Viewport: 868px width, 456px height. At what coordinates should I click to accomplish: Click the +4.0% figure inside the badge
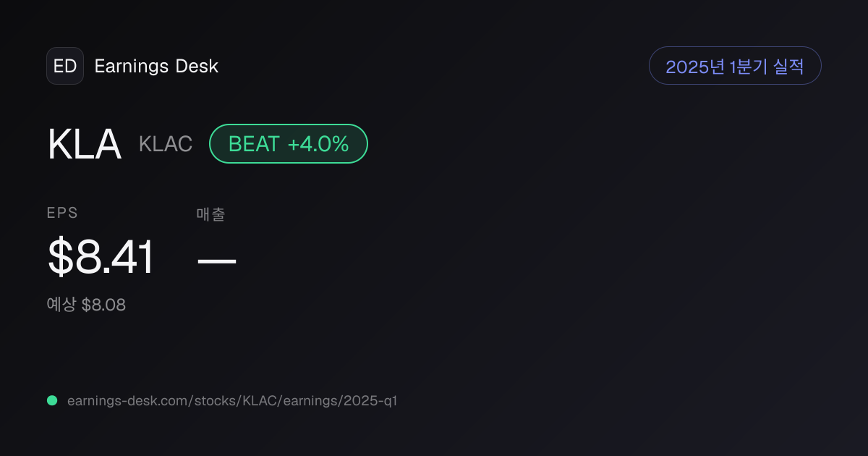(318, 144)
